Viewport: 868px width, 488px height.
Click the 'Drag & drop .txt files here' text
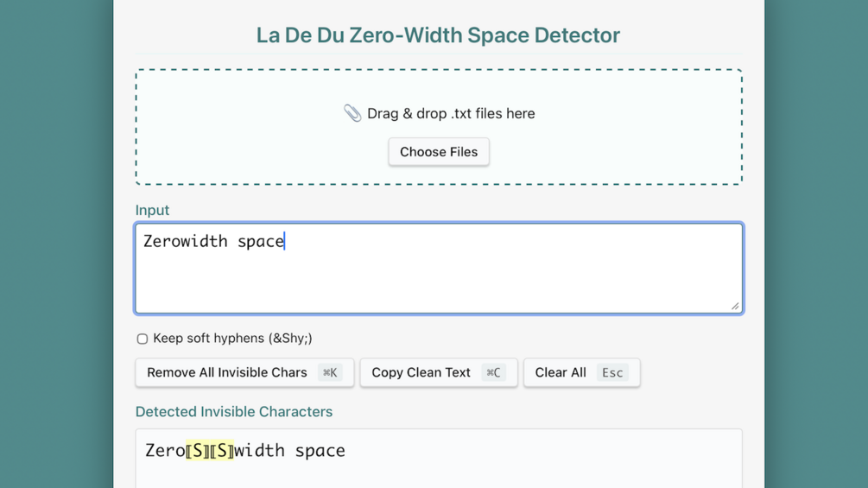click(x=451, y=114)
